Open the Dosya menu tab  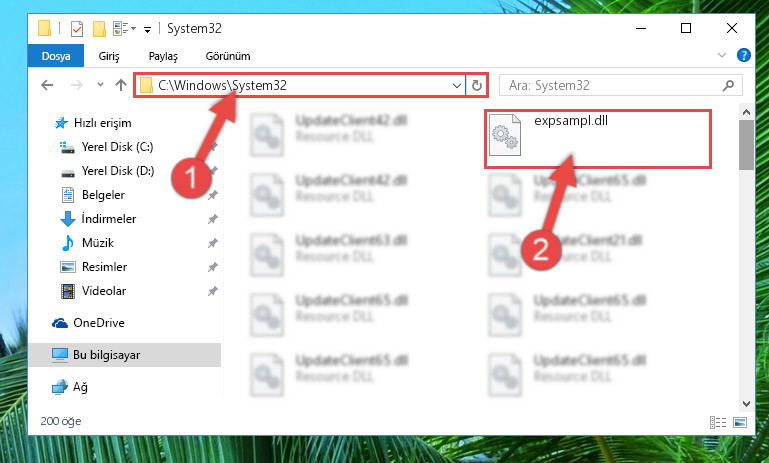pos(56,56)
